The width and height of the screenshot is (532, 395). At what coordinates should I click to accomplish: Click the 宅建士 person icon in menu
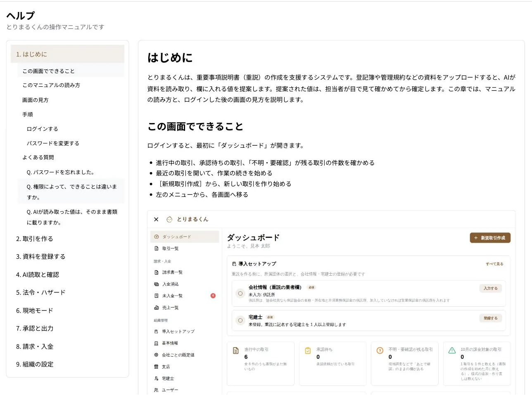[x=156, y=378]
